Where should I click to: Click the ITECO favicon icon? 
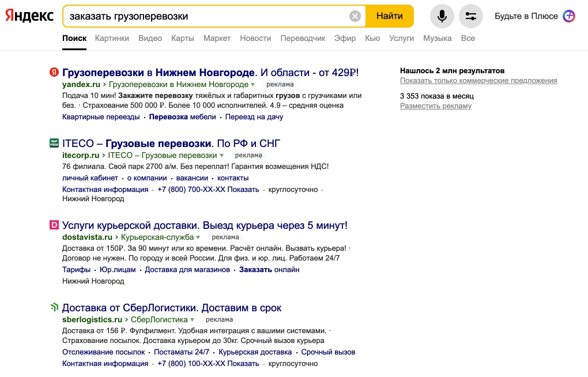[x=54, y=143]
